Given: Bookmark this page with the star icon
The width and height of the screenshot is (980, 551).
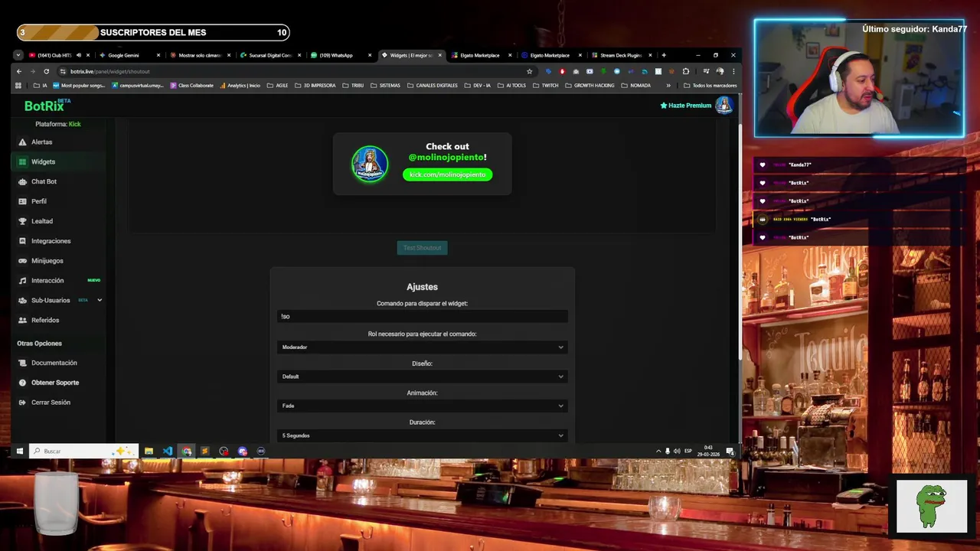Looking at the screenshot, I should click(x=529, y=71).
